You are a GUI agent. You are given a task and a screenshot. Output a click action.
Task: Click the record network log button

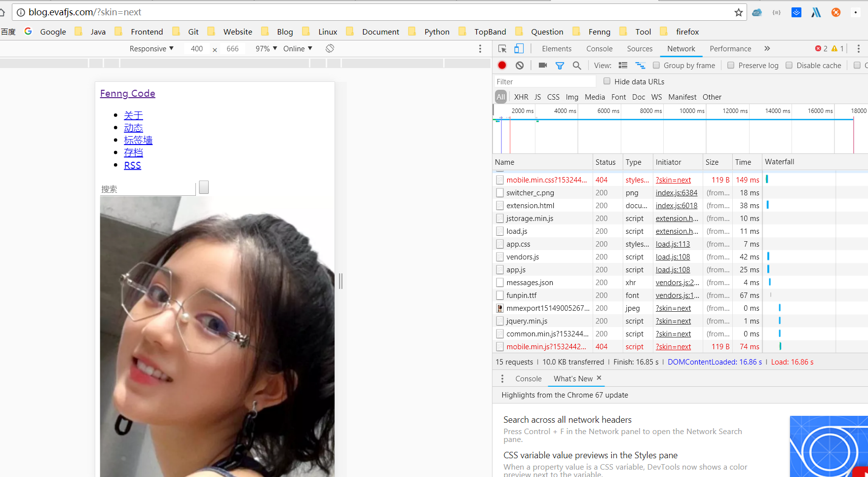[x=502, y=65]
